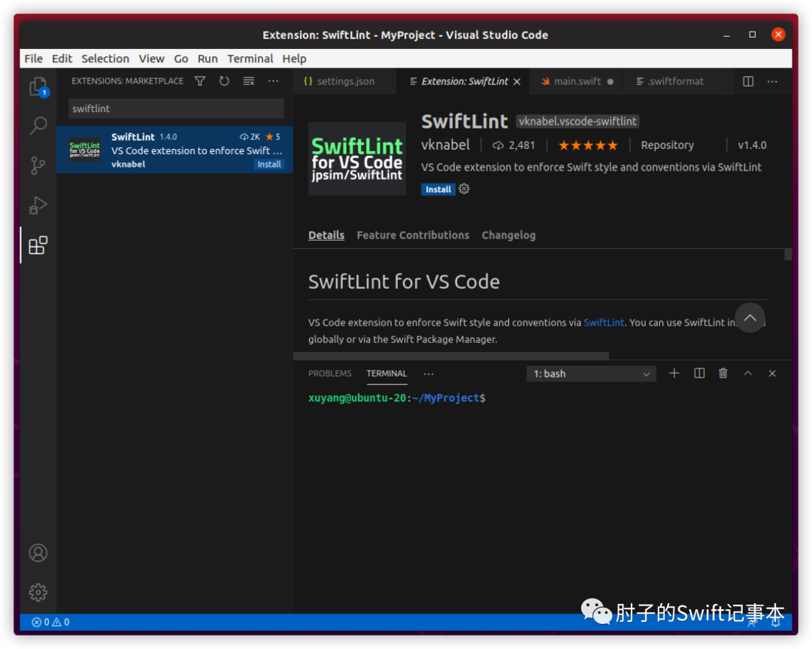Kill the terminal with trash icon

723,374
